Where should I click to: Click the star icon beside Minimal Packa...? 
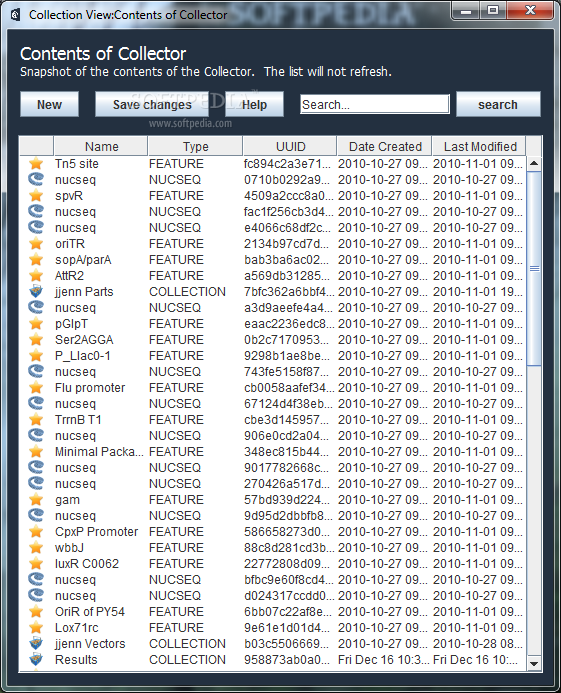(x=36, y=451)
